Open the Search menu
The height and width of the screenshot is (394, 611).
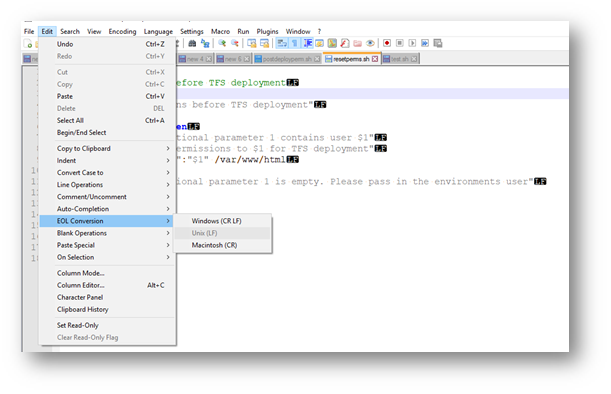[70, 32]
